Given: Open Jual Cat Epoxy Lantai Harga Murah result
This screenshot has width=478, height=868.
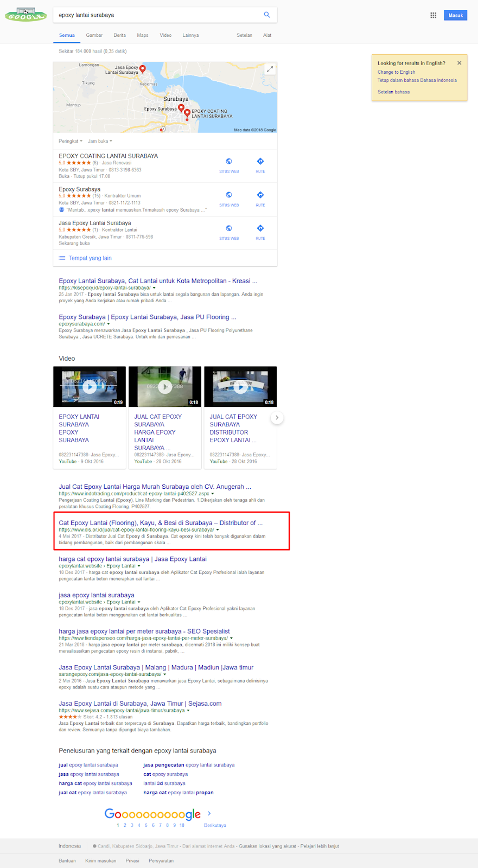Looking at the screenshot, I should point(155,487).
